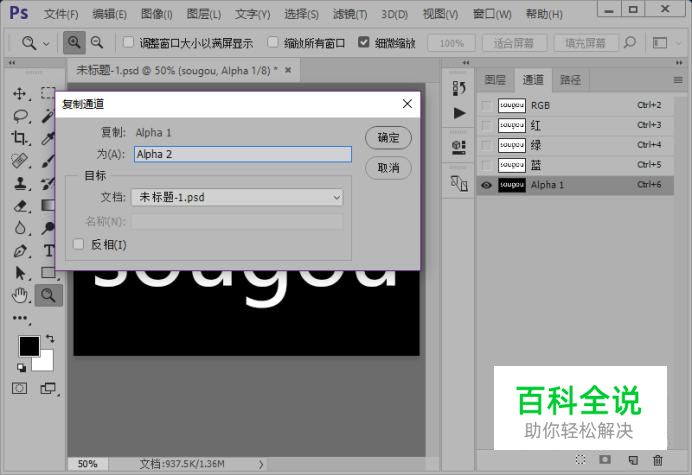This screenshot has width=692, height=475.
Task: Select the Path Selection tool
Action: pos(20,273)
